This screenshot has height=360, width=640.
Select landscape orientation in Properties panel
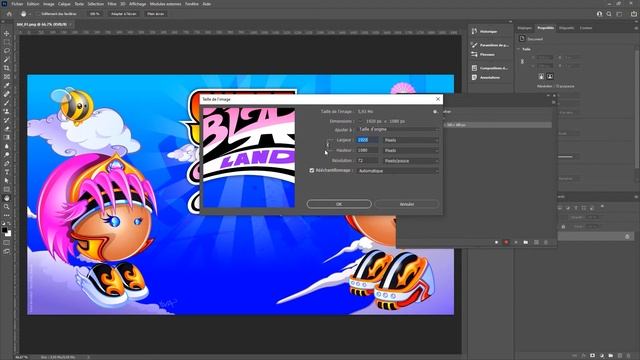point(550,76)
